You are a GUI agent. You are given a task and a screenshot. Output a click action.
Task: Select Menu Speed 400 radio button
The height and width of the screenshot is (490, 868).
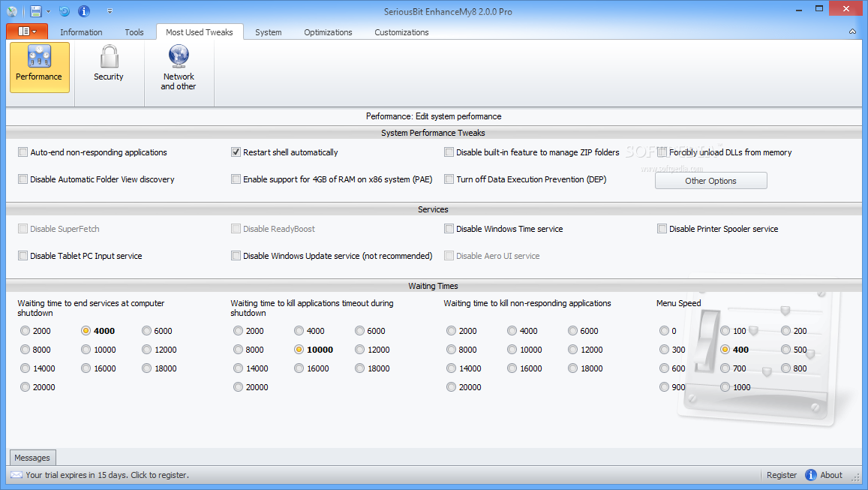(x=725, y=350)
